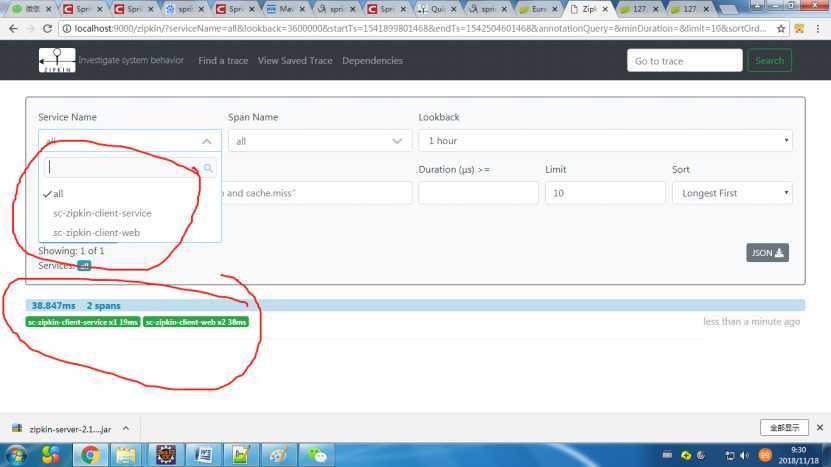Open File Explorer from the taskbar
This screenshot has height=467, width=831.
tap(126, 455)
